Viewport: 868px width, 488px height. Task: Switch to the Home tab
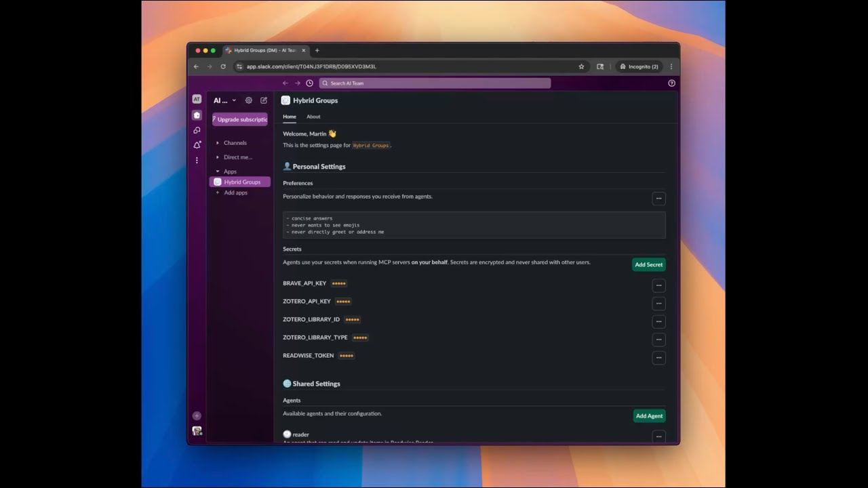click(290, 117)
